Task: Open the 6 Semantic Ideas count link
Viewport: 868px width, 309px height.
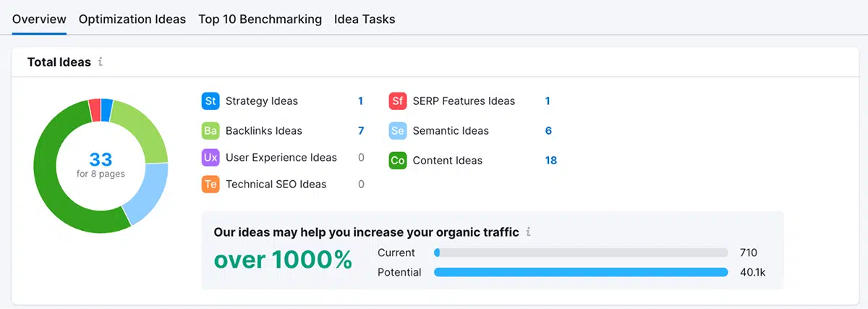Action: (548, 131)
